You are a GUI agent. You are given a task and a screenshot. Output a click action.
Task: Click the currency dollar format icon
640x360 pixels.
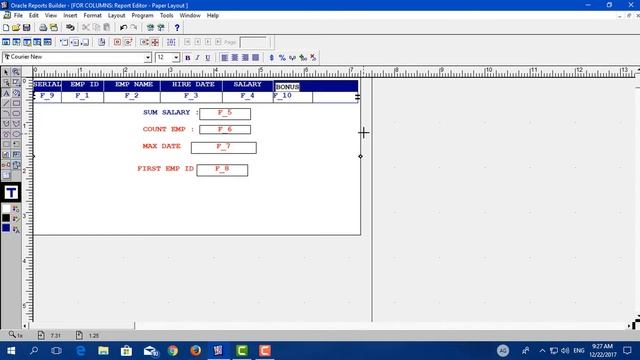click(271, 58)
